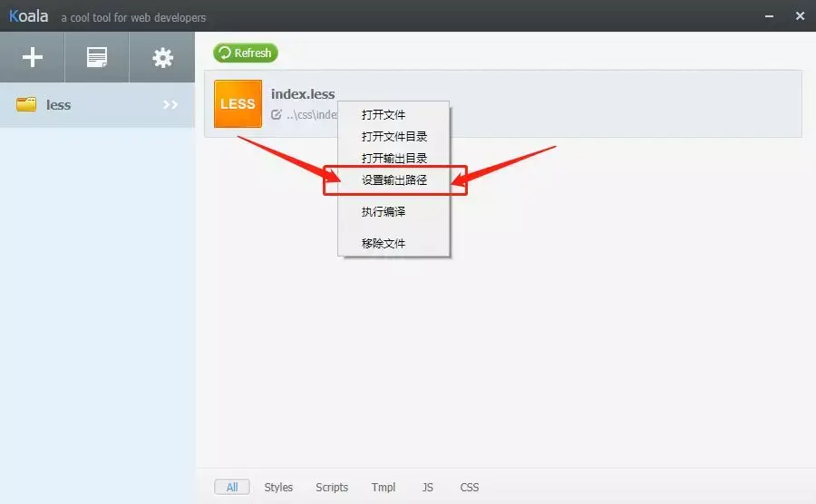Screen dimensions: 816x504
Task: Click the orange LESS file type icon
Action: coord(238,103)
